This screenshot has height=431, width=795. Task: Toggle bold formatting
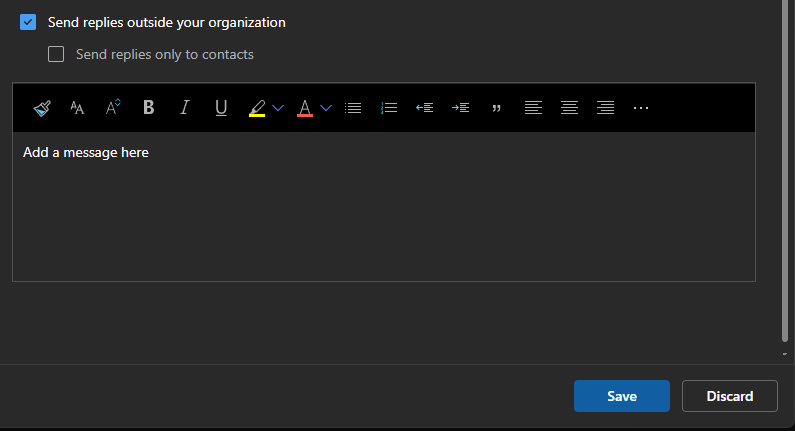click(149, 108)
